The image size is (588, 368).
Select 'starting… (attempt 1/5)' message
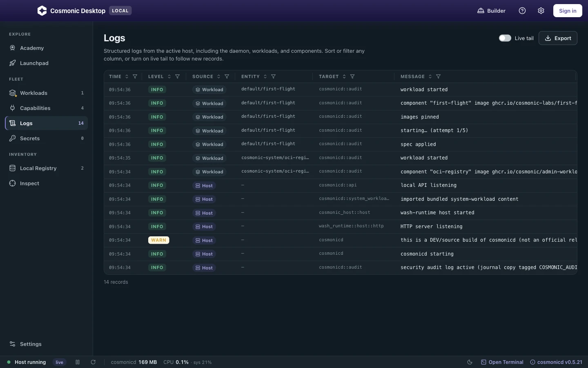point(434,130)
